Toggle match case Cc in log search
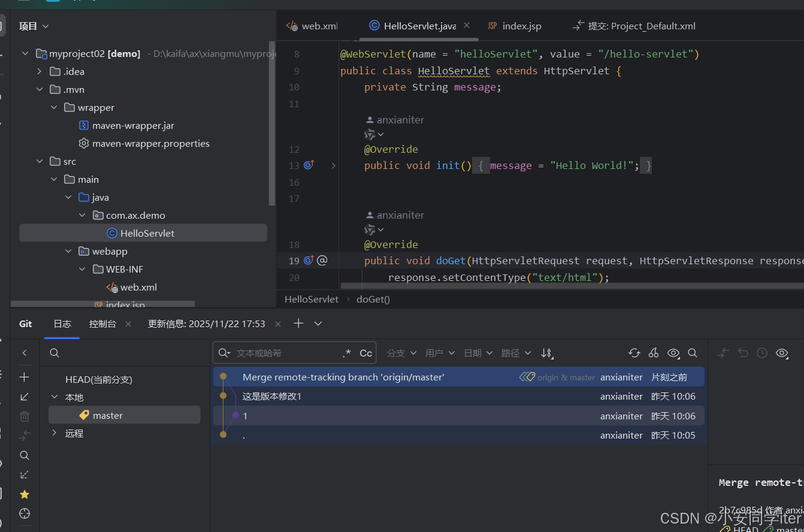 pyautogui.click(x=366, y=353)
